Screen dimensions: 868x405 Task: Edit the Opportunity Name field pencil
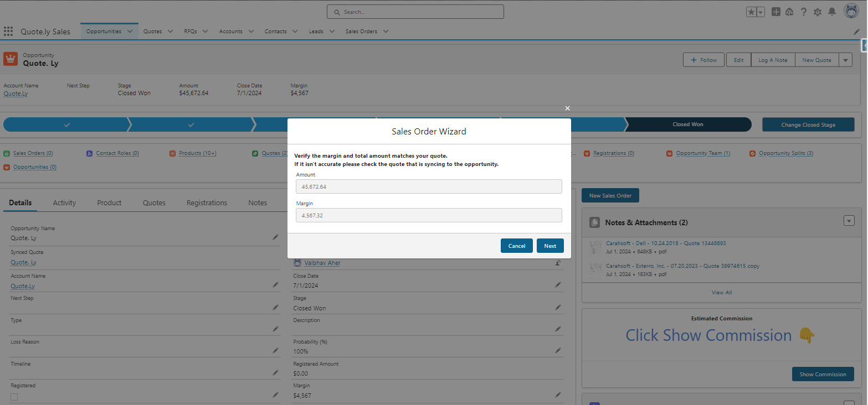click(x=275, y=237)
